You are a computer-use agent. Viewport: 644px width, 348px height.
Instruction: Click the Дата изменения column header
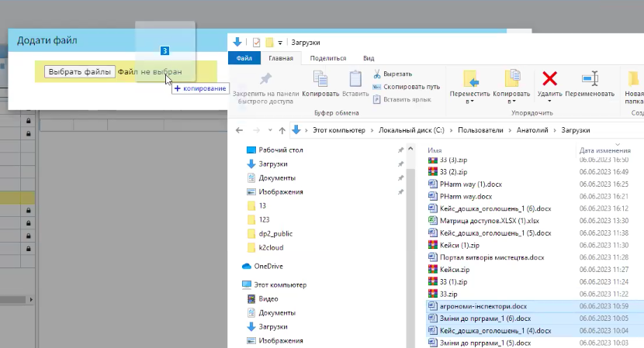[604, 150]
